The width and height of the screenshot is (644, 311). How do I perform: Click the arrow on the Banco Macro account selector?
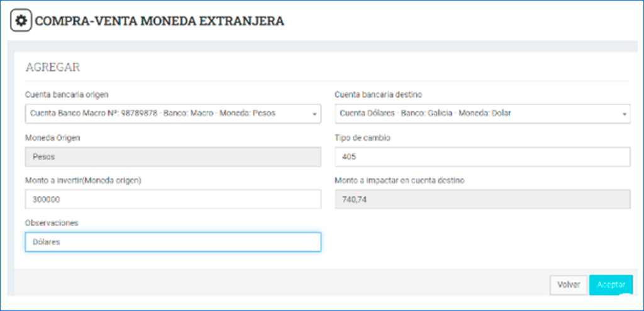pos(314,114)
